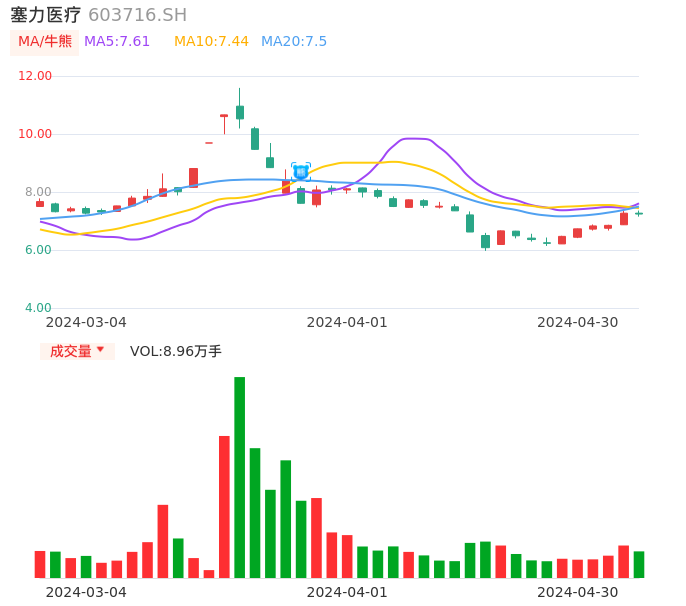The height and width of the screenshot is (606, 686).
Task: Click the 2024-04-01 date under volume chart
Action: tap(347, 593)
